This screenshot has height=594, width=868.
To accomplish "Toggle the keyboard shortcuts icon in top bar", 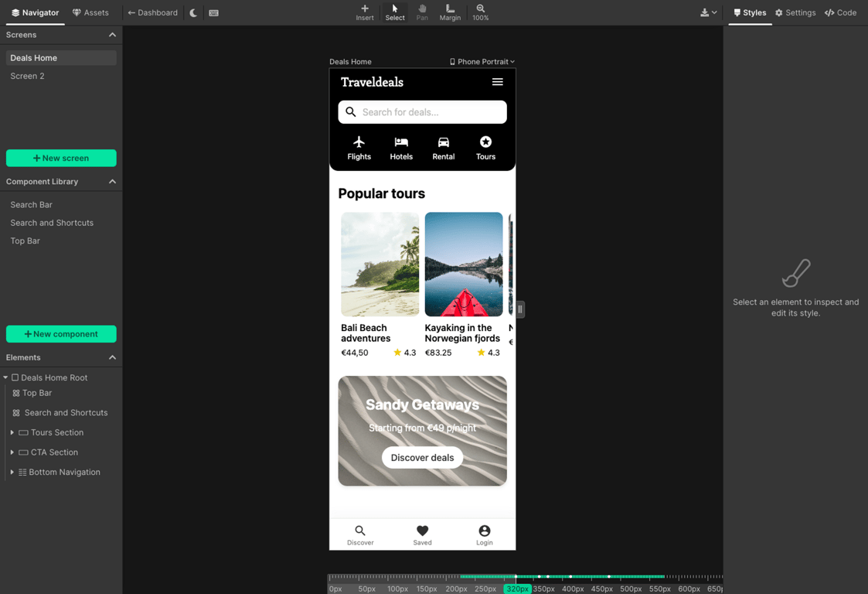I will (213, 12).
